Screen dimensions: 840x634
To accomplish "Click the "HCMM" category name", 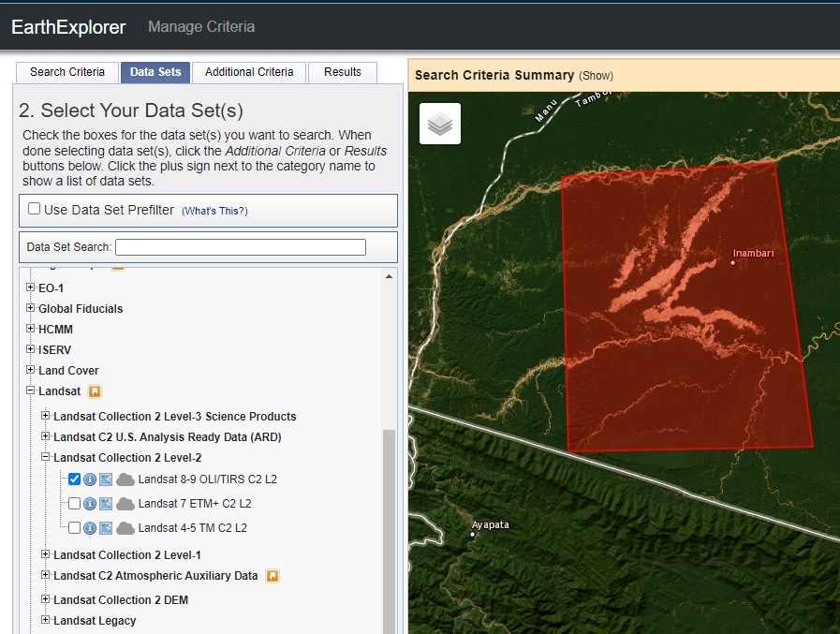I will click(x=55, y=330).
